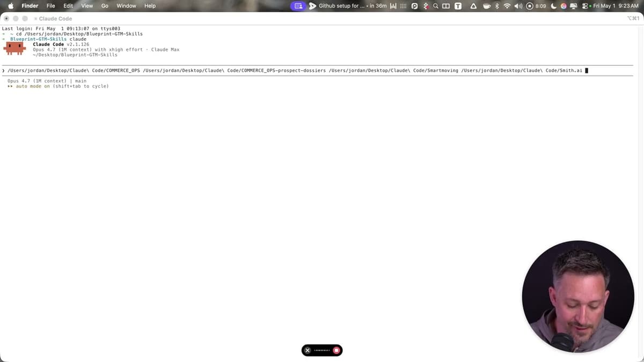This screenshot has height=362, width=644.
Task: Click the coffee cup menu bar icon
Action: pos(486,6)
